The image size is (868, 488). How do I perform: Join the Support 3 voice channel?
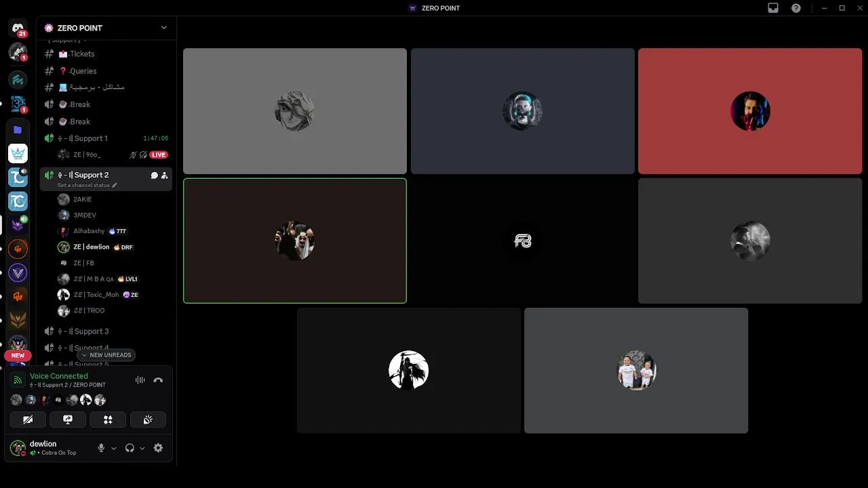coord(106,331)
